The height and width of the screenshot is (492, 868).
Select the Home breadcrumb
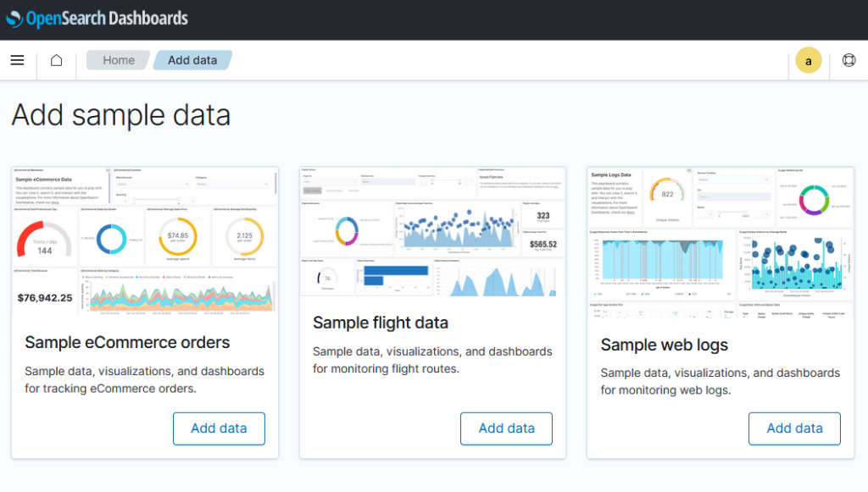tap(117, 59)
